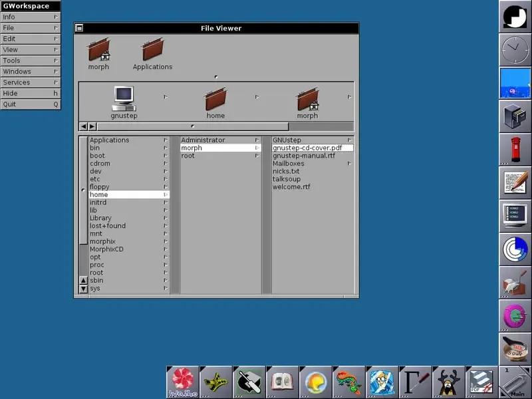Launch the open book address icon
532x399 pixels.
click(x=283, y=382)
